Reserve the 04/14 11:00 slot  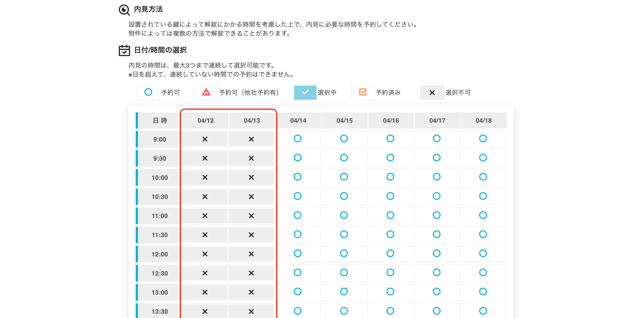coord(297,215)
